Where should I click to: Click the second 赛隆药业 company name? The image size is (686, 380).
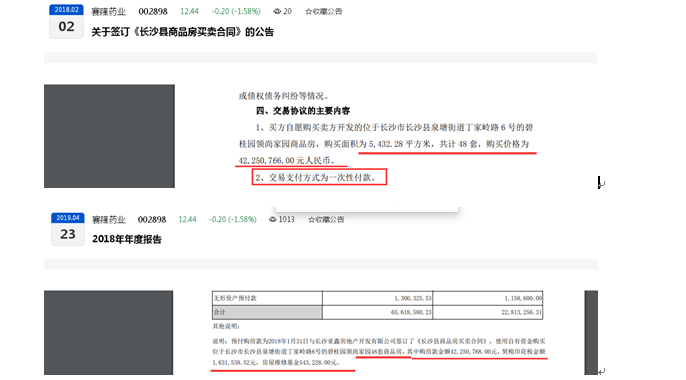coord(108,220)
